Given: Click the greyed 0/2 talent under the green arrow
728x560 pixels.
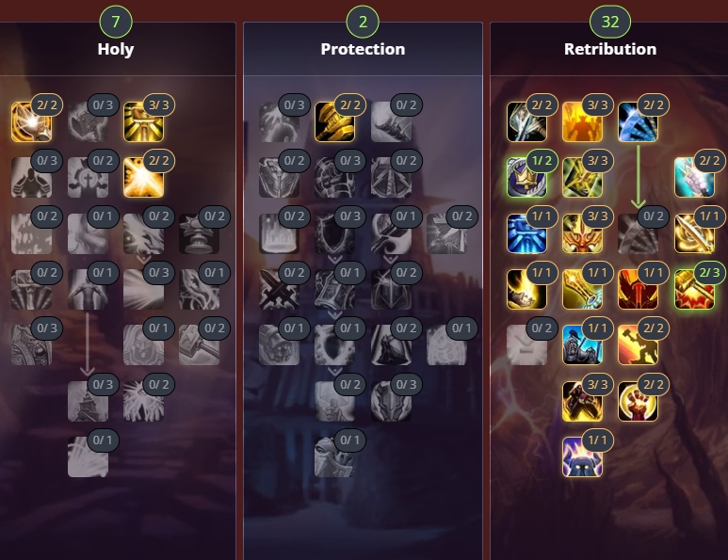Looking at the screenshot, I should [638, 233].
